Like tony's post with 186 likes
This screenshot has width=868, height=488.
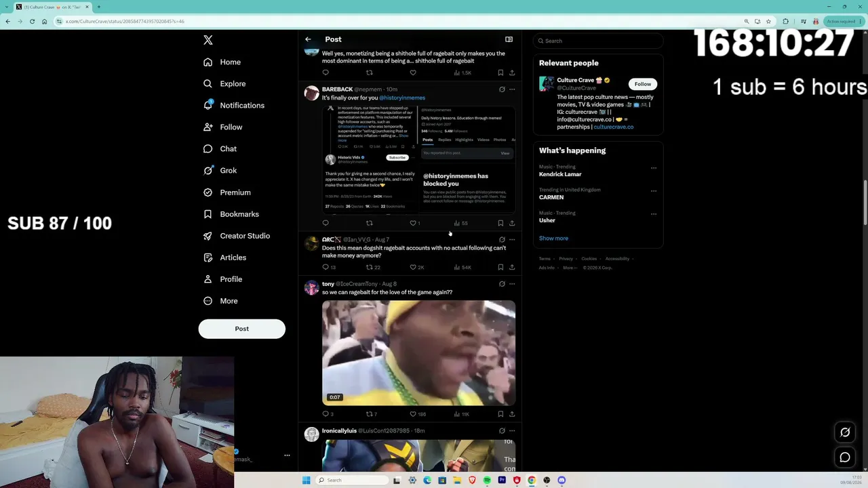point(413,414)
